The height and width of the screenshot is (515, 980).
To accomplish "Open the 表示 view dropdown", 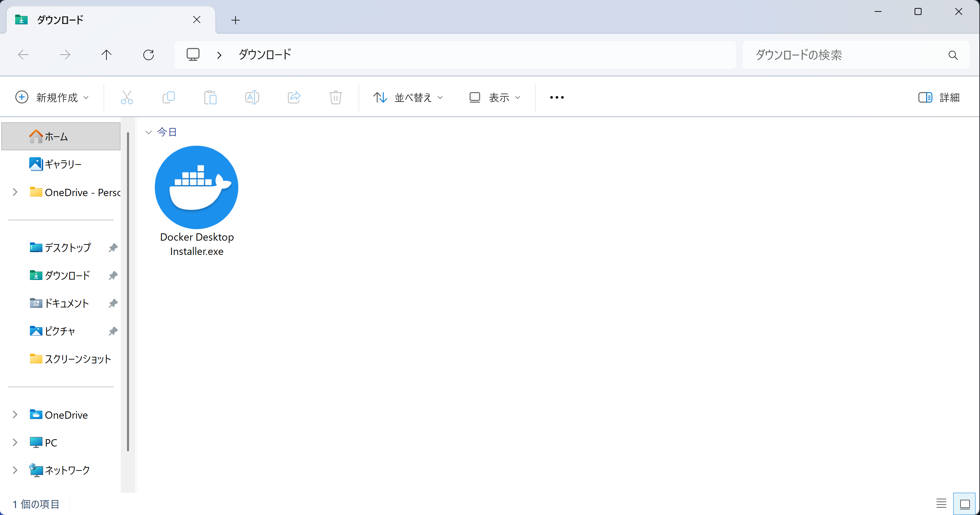I will point(495,97).
